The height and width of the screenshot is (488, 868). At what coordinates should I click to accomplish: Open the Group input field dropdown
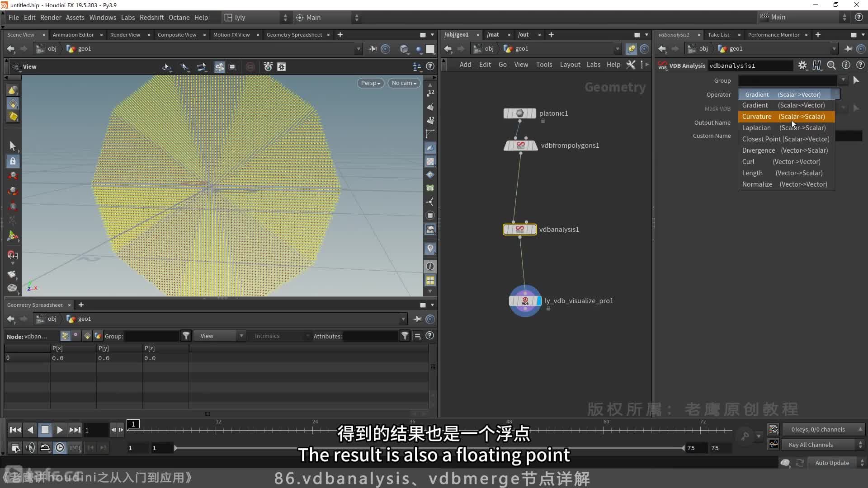[x=843, y=80]
